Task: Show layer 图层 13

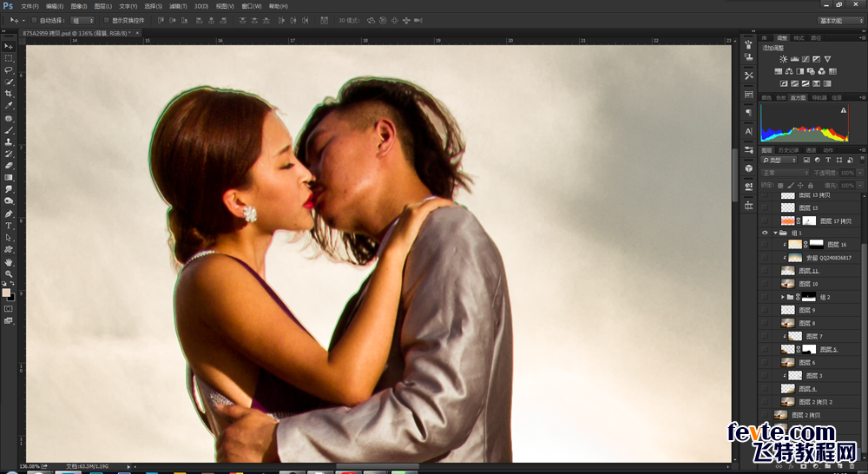Action: 765,207
